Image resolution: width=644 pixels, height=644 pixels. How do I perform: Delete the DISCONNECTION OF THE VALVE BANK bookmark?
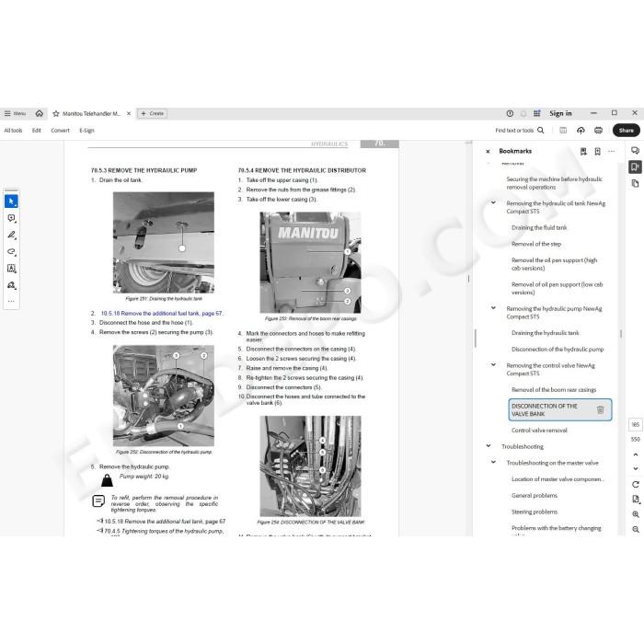[600, 410]
